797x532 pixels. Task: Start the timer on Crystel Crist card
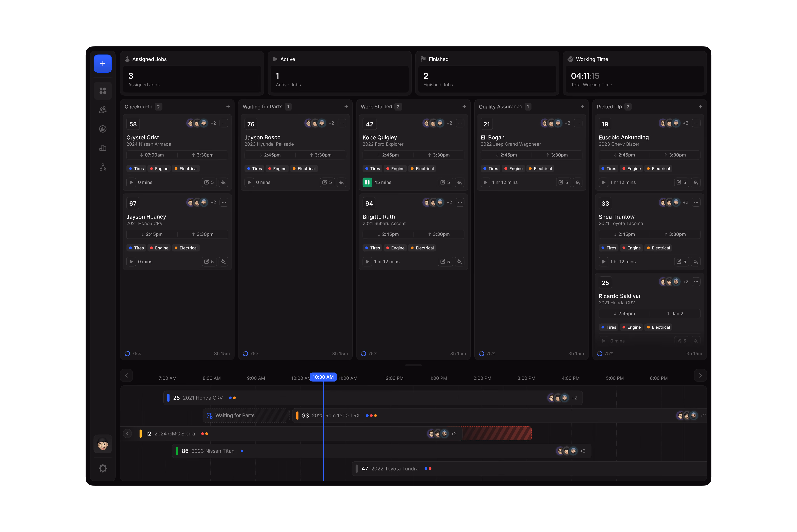[131, 182]
